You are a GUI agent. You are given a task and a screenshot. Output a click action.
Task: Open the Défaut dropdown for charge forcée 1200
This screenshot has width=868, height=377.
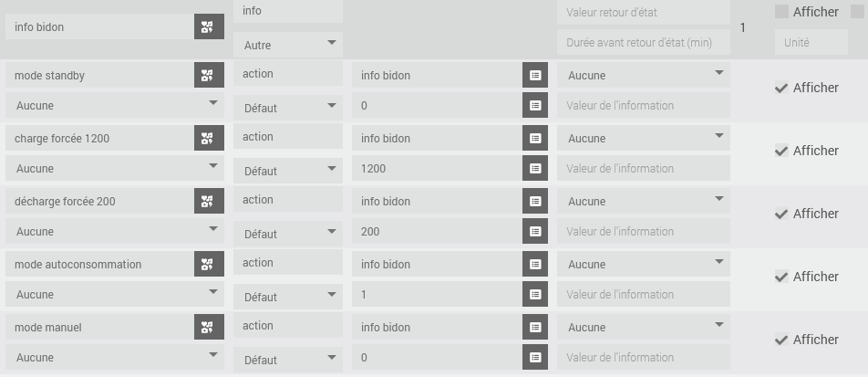(x=287, y=171)
